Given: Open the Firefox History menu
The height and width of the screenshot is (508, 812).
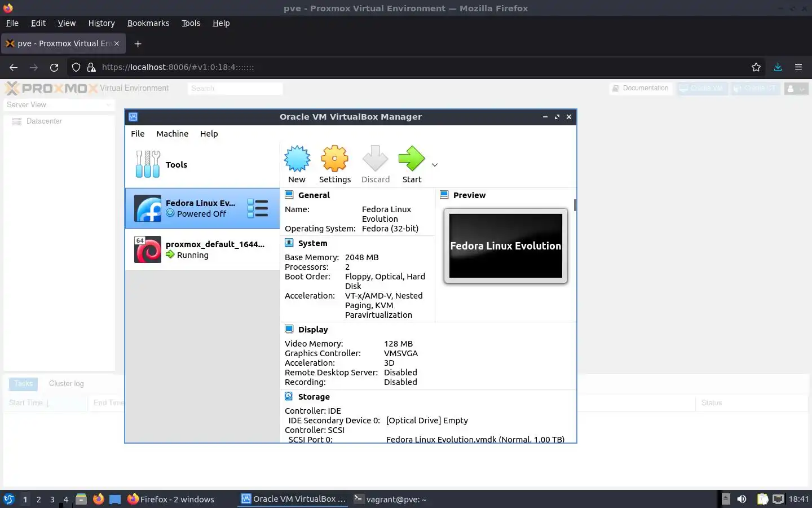Looking at the screenshot, I should pyautogui.click(x=101, y=23).
